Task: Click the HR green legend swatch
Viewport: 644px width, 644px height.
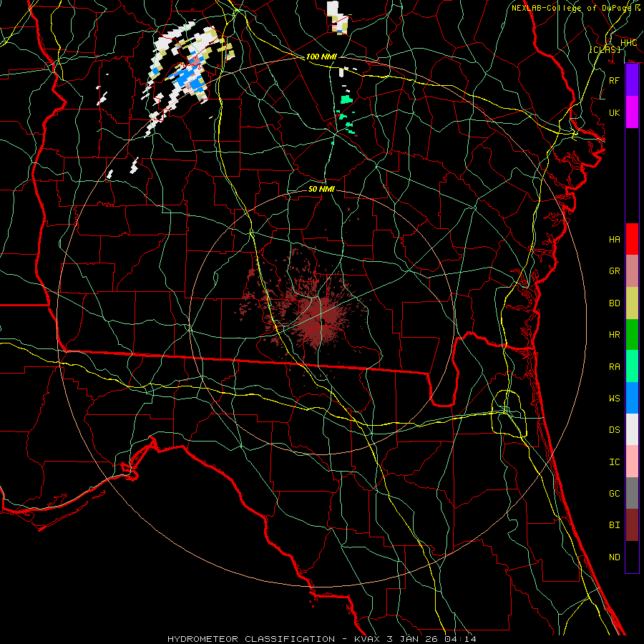Action: point(632,335)
